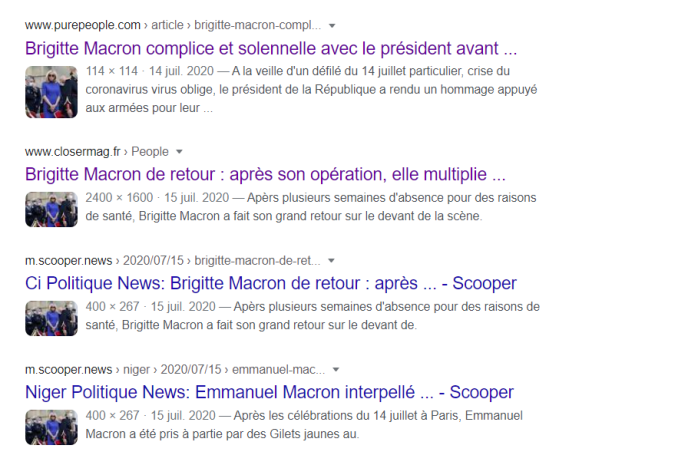This screenshot has height=465, width=688.
Task: Open "Niger Politique News: Emmanuel Macron interpellé" link
Action: coord(269,392)
